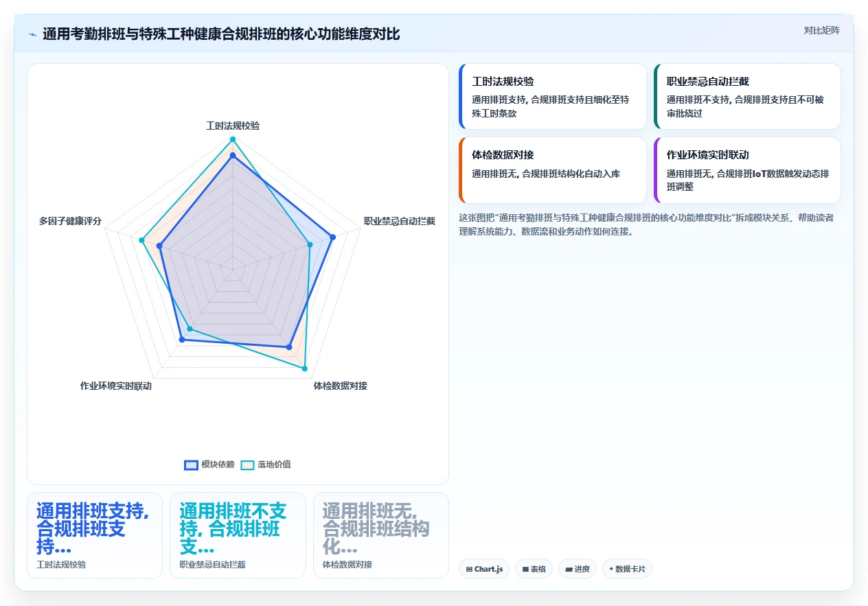Click the 对比矩阵 label in the header
Viewport: 868px width, 606px height.
click(x=821, y=30)
